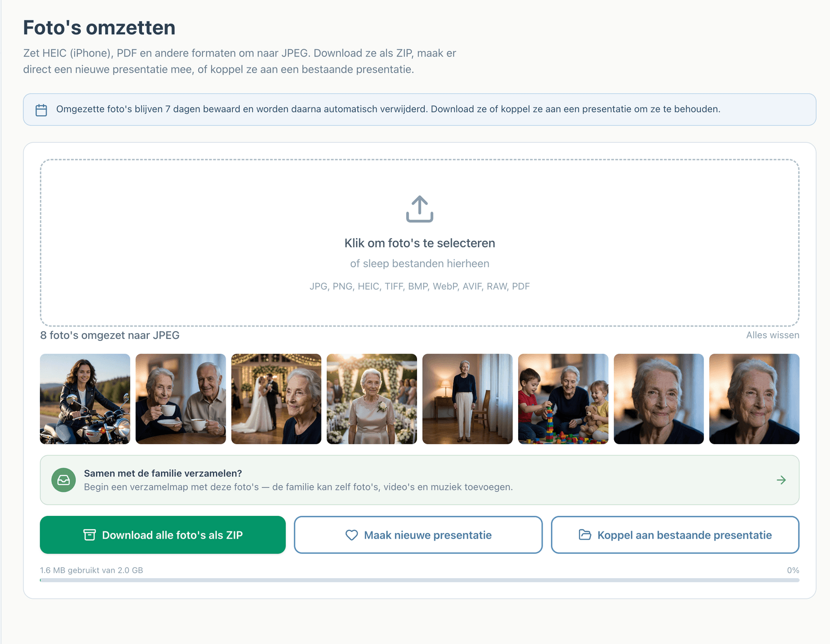Open thumbnail of children playing with blocks
830x644 pixels.
point(563,399)
